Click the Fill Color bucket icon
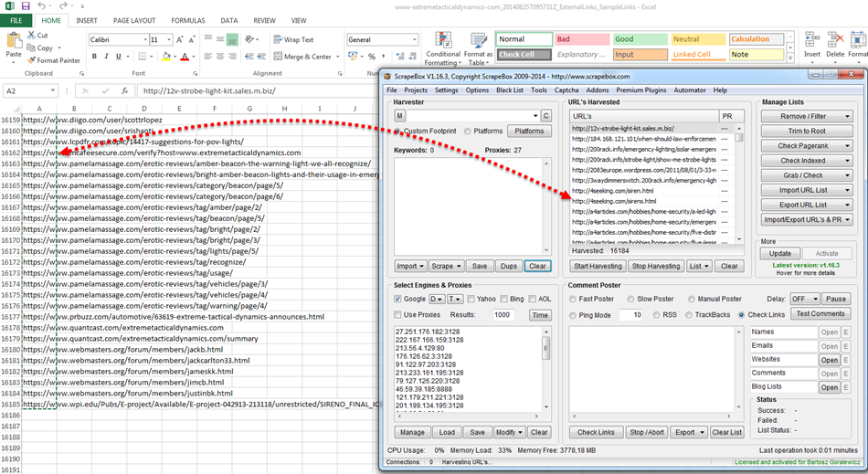The height and width of the screenshot is (474, 868). click(166, 57)
